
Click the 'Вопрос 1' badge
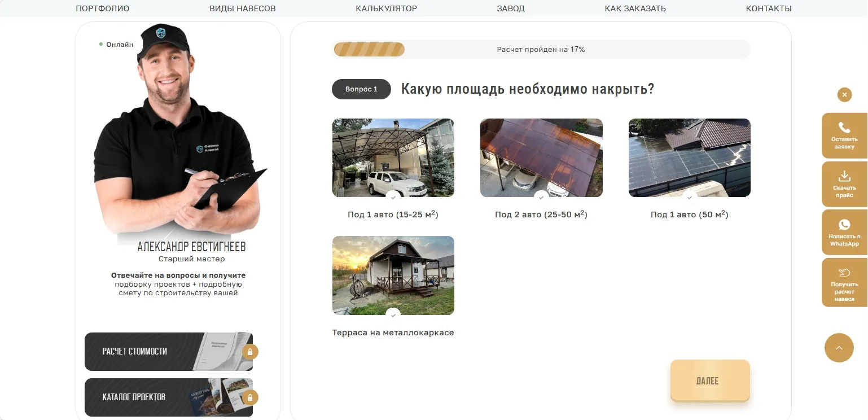click(361, 89)
